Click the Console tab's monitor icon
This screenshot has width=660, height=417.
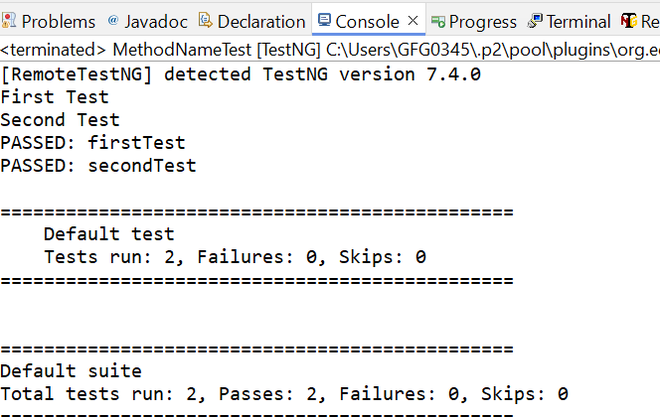pyautogui.click(x=324, y=21)
